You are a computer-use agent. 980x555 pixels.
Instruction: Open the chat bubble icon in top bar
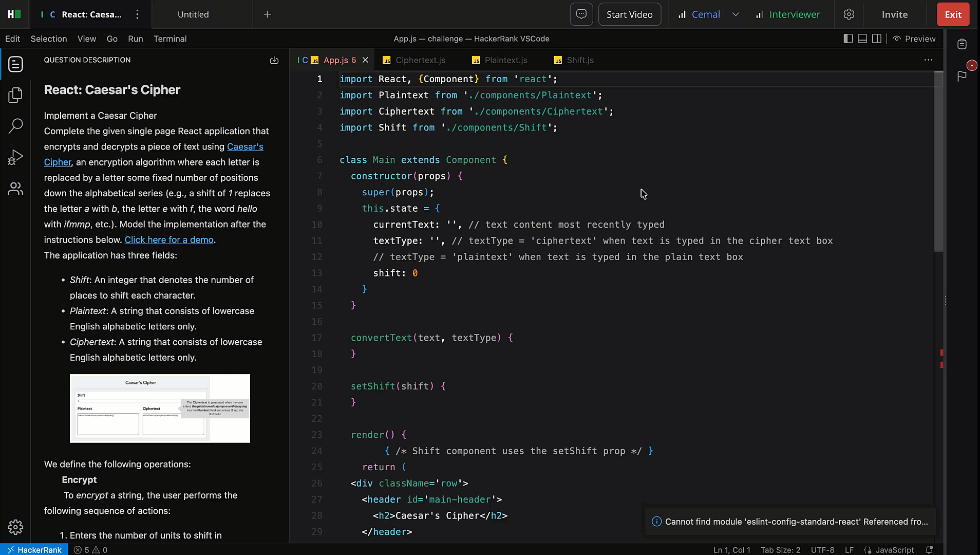[581, 14]
